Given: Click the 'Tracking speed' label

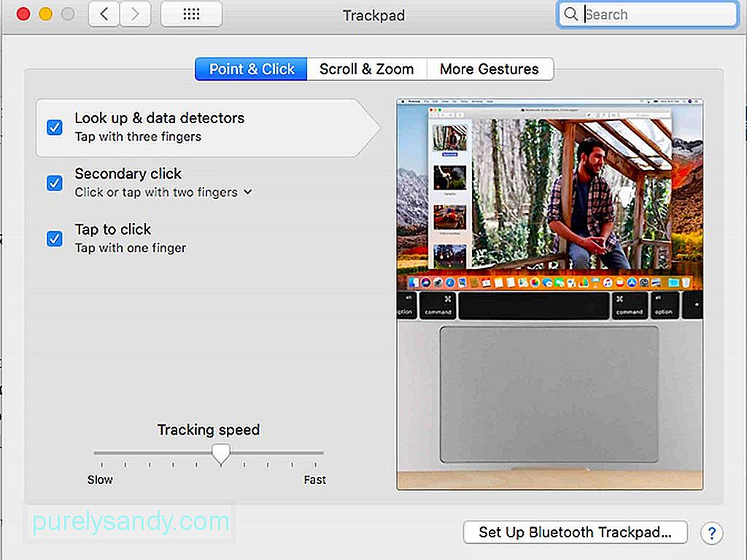Looking at the screenshot, I should click(209, 429).
